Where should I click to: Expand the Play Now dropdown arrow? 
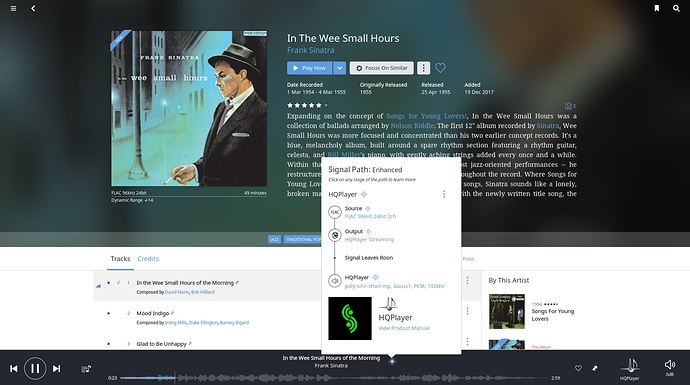pyautogui.click(x=339, y=68)
